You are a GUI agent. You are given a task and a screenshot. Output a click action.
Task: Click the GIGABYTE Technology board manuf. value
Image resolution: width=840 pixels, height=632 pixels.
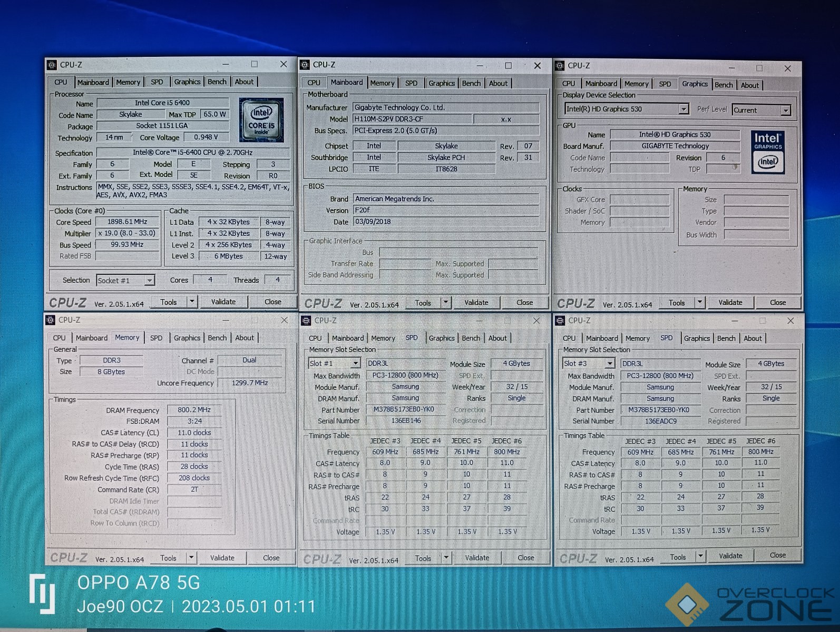click(675, 146)
